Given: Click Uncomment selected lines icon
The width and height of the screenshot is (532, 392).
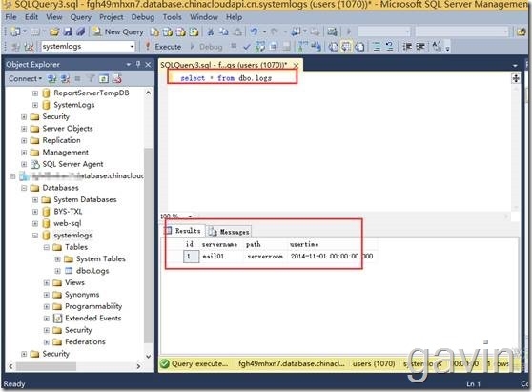Looking at the screenshot, I should 390,47.
